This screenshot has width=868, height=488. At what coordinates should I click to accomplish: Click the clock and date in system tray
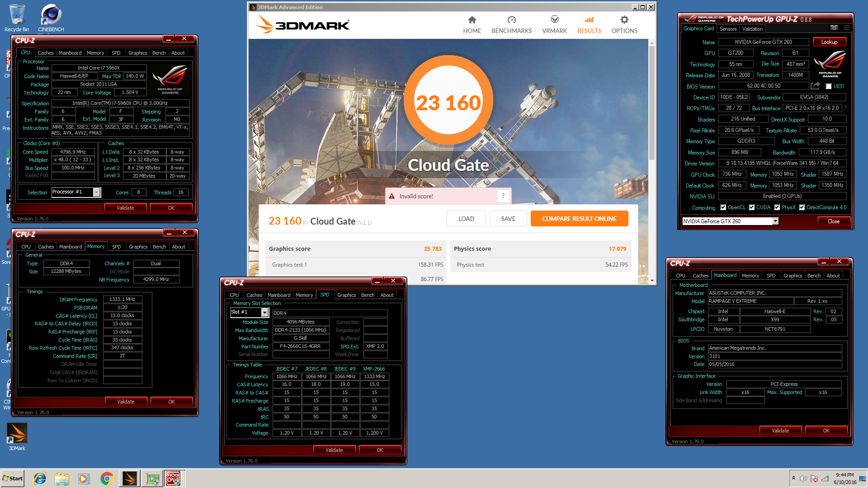844,479
